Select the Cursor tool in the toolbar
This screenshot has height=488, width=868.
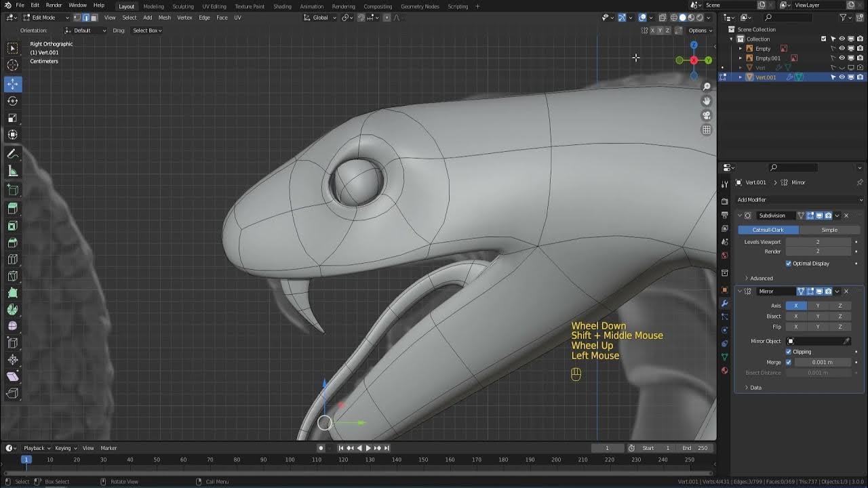click(x=13, y=65)
